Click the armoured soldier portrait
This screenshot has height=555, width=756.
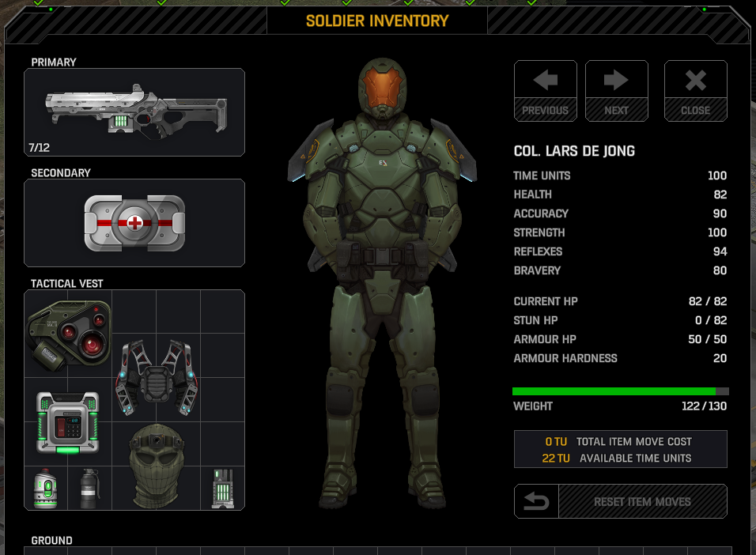click(382, 284)
